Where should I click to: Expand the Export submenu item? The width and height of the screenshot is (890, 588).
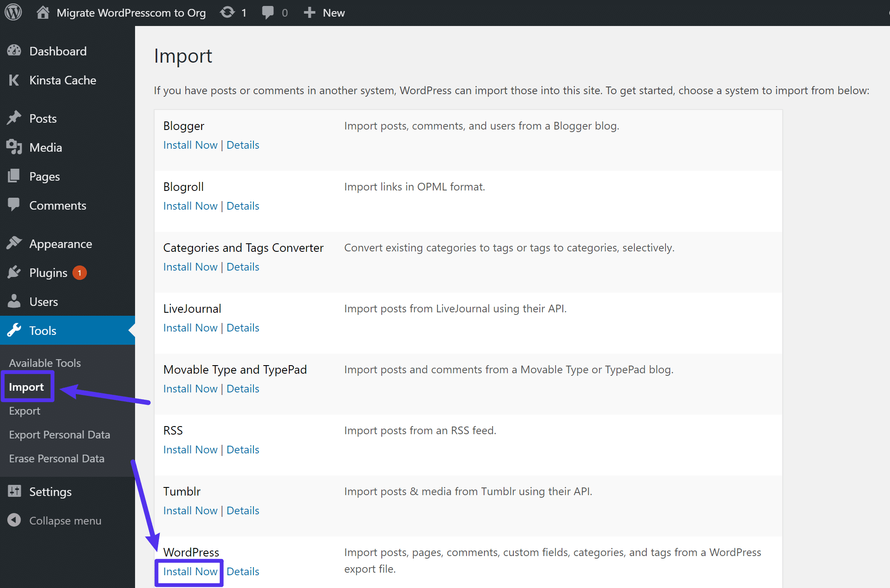[x=24, y=410]
